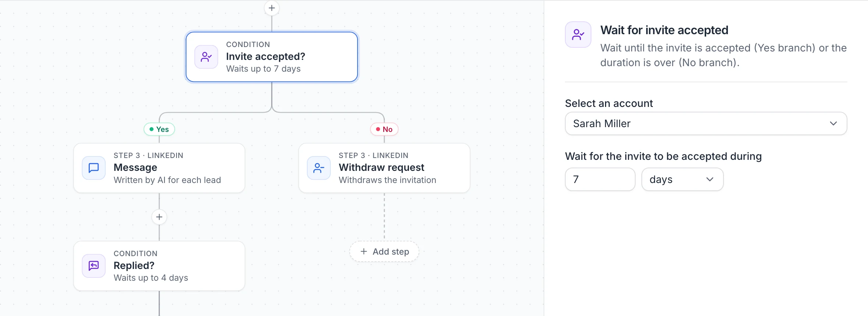Open the Replied? condition title

(x=134, y=265)
